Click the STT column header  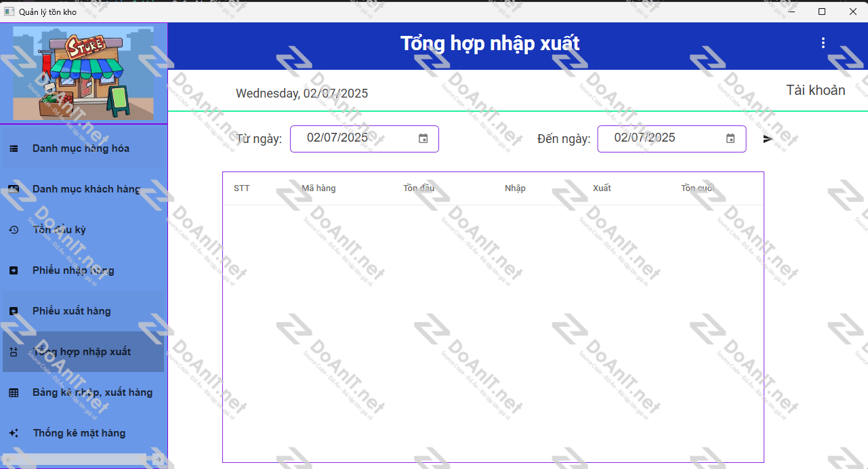(242, 188)
